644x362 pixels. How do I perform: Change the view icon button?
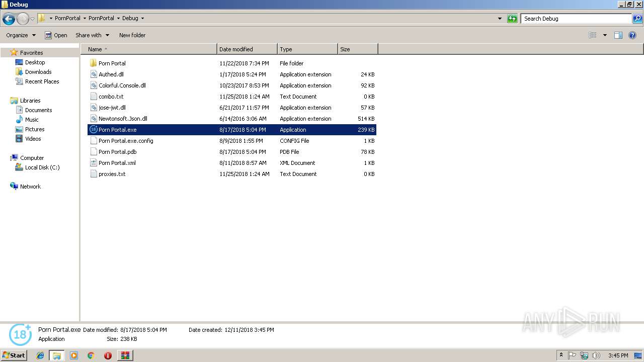[593, 35]
